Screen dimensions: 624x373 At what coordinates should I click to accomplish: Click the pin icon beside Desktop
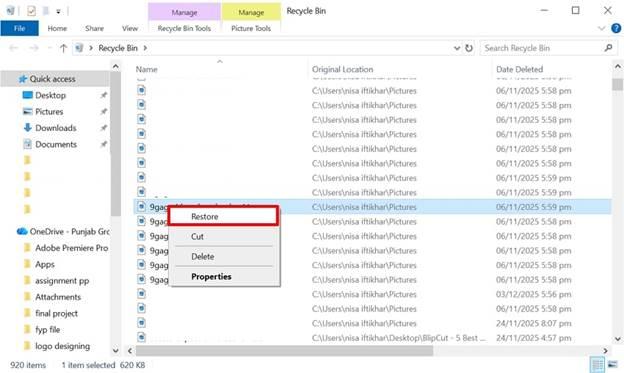pos(103,95)
